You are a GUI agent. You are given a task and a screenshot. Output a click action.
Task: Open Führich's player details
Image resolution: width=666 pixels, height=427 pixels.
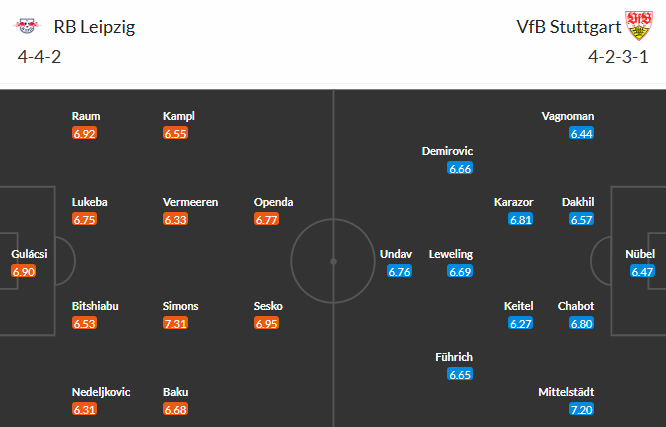[x=454, y=357]
